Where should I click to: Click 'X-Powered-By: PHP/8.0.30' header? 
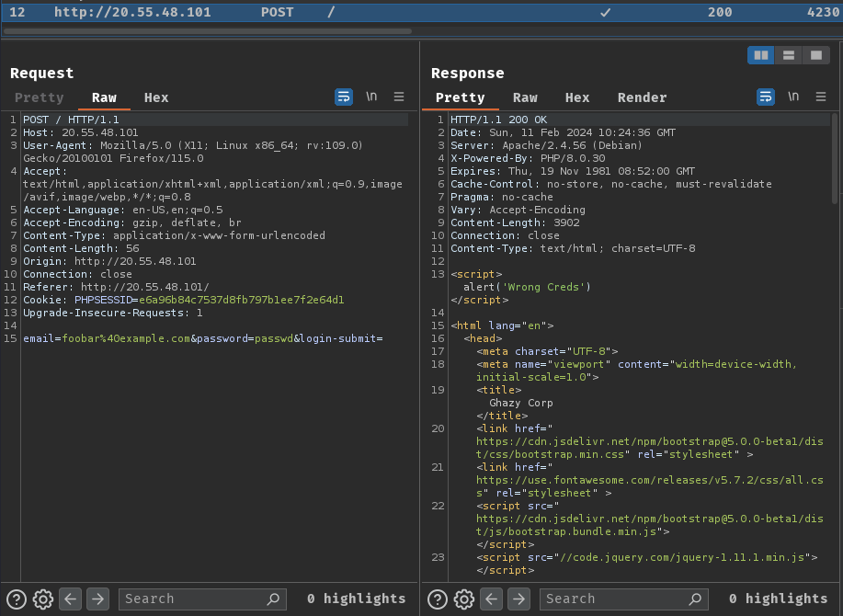click(x=528, y=158)
